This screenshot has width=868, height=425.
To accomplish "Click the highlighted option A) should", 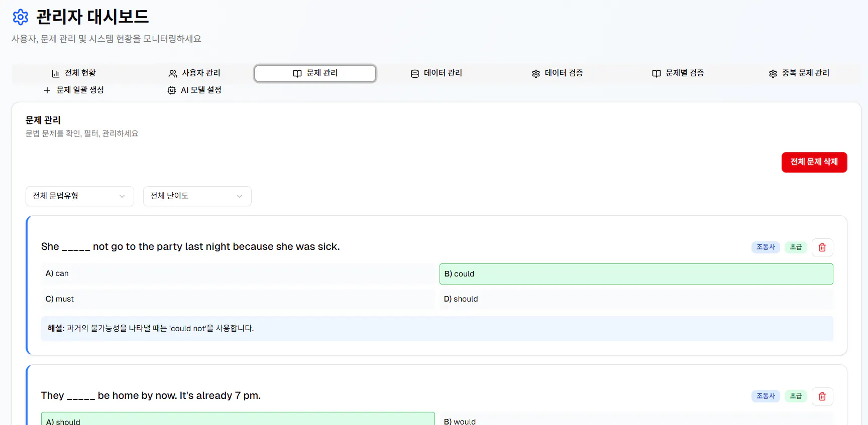I will (x=238, y=419).
